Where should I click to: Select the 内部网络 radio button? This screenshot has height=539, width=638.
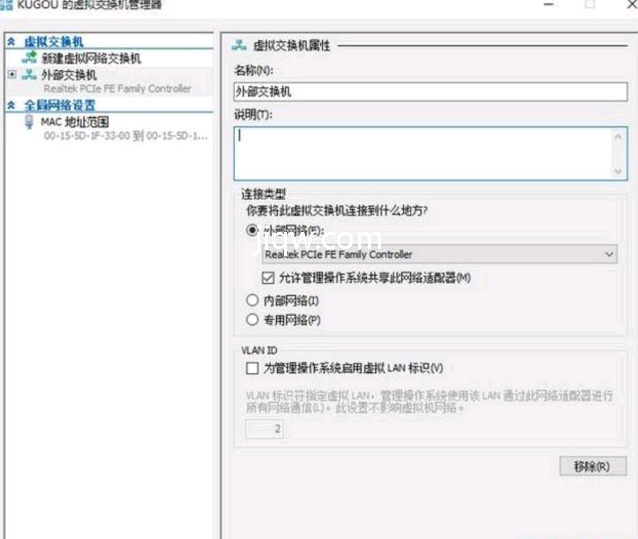pyautogui.click(x=252, y=300)
